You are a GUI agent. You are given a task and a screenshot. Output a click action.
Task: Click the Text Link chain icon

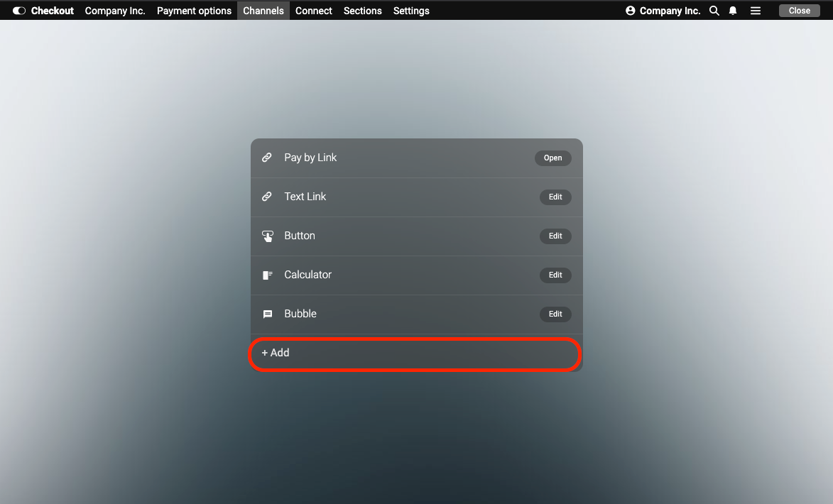[267, 197]
